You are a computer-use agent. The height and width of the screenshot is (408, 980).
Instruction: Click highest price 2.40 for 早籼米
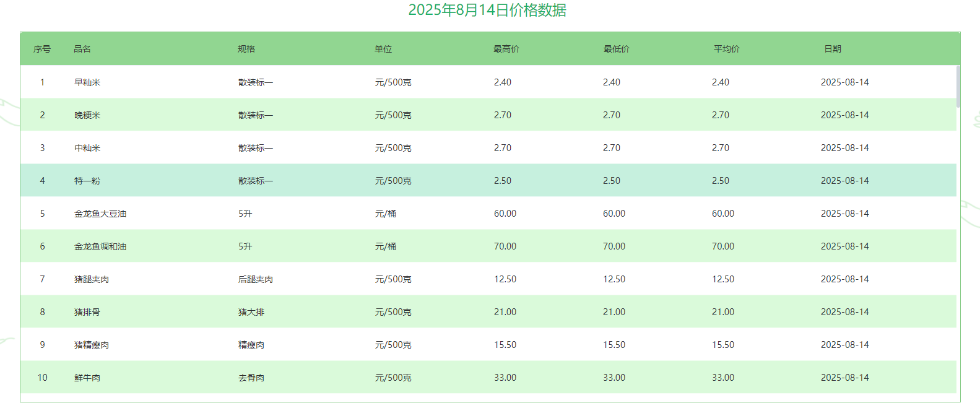pos(503,82)
